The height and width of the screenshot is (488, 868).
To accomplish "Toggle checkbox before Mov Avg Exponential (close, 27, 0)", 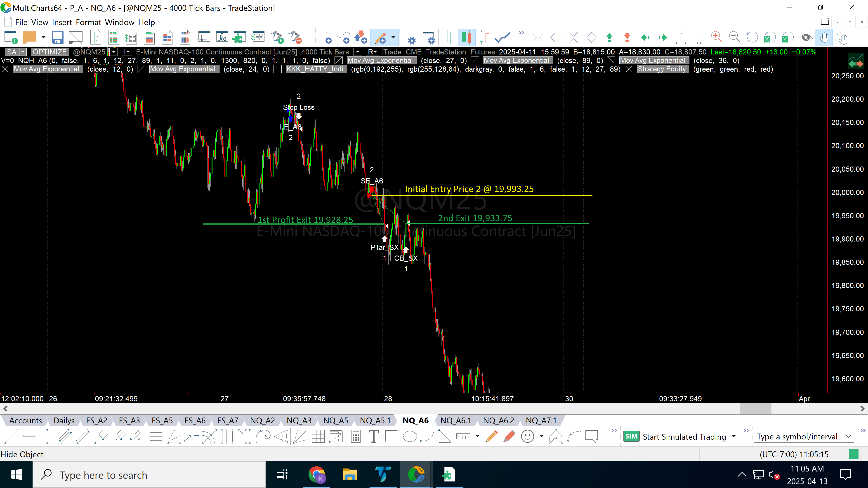I will click(339, 60).
